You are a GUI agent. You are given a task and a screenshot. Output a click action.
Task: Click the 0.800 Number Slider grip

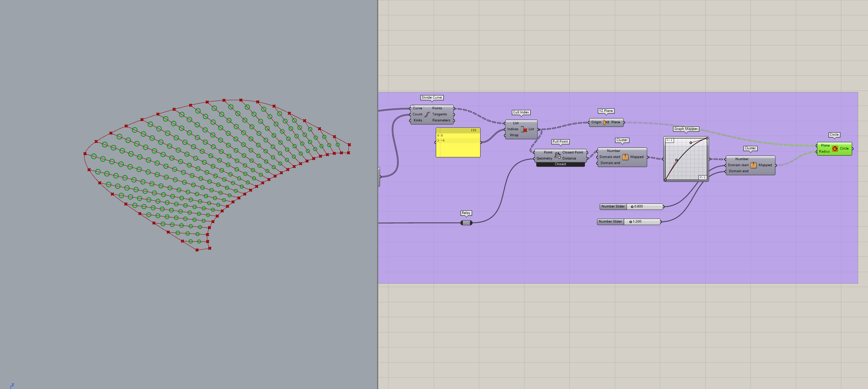point(632,206)
